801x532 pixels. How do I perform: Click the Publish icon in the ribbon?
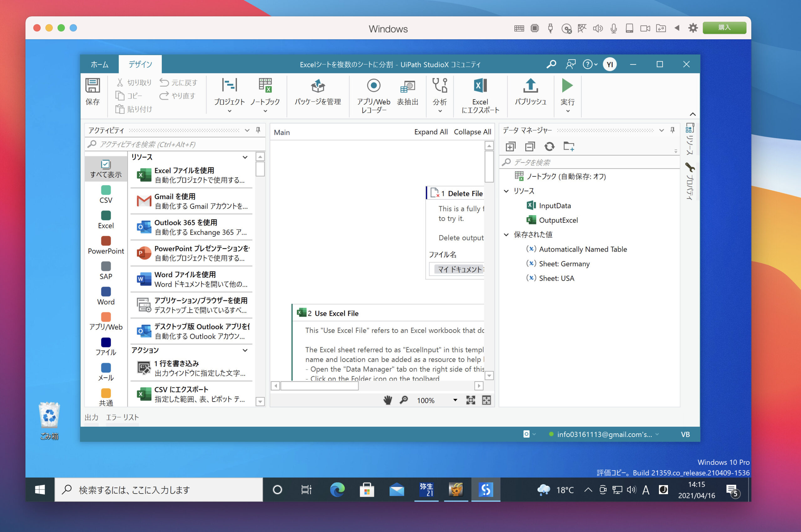(x=530, y=86)
